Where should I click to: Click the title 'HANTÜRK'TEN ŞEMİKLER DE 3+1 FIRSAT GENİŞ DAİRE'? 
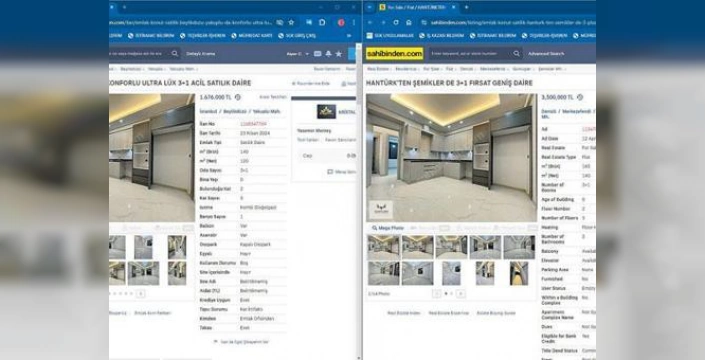tap(449, 83)
